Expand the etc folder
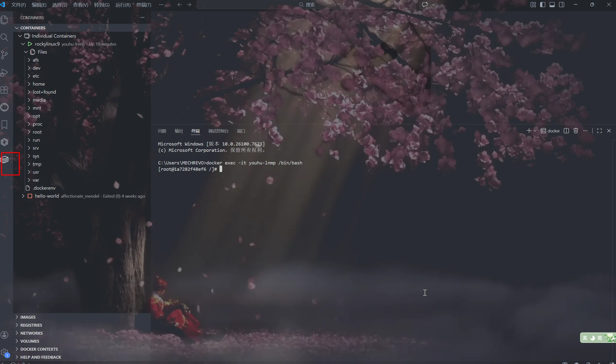 (x=36, y=76)
